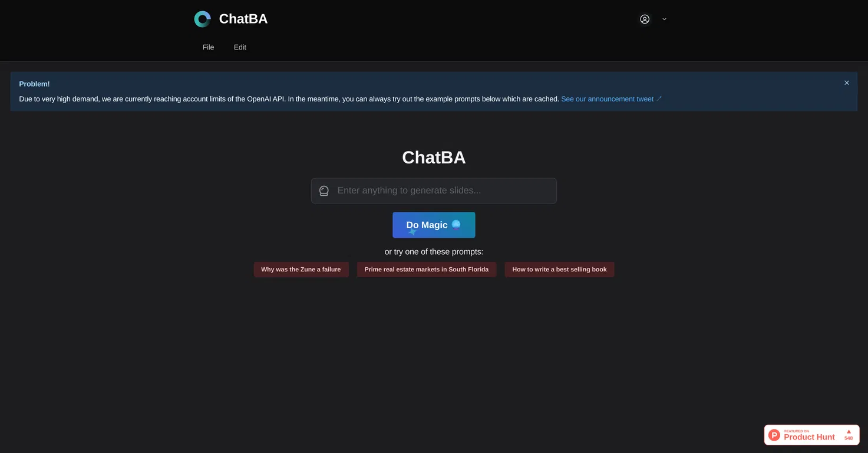Click the Product Hunt P logo
The image size is (868, 453).
774,435
